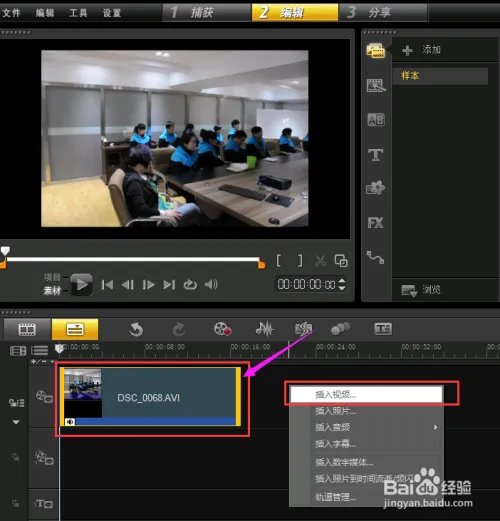
Task: Open the Sound Mixer waveform icon
Action: tap(265, 329)
